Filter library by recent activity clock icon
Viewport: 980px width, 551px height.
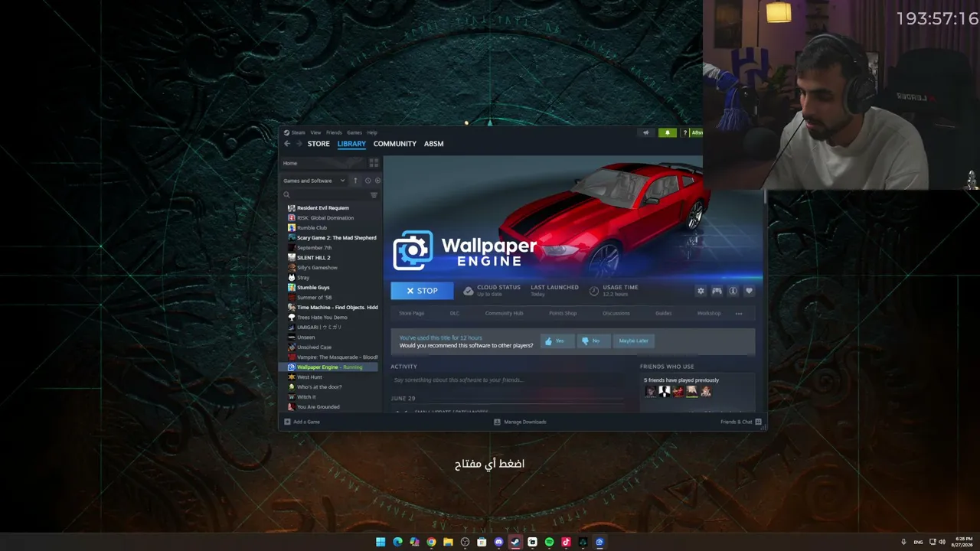pos(367,181)
